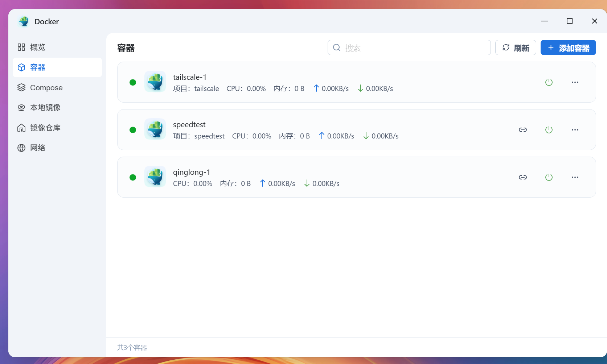Click the 刷新 (Refresh) button
The width and height of the screenshot is (607, 364).
(516, 47)
